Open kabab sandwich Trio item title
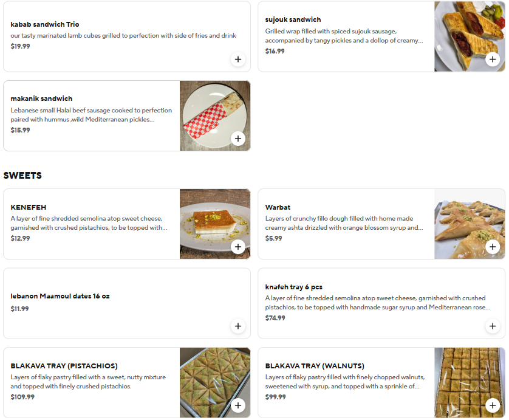This screenshot has height=420, width=509. click(x=45, y=24)
